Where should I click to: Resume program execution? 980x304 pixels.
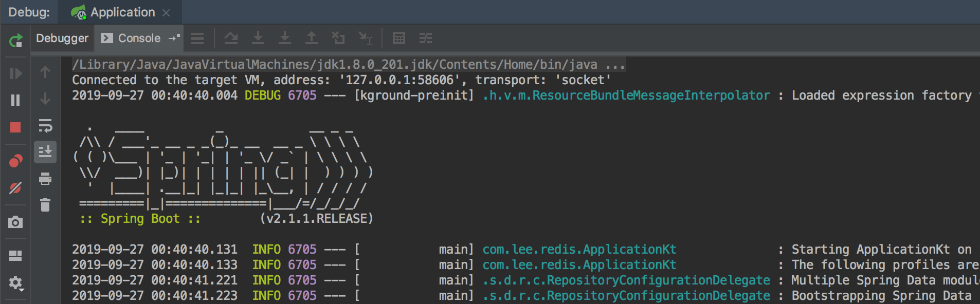click(x=16, y=73)
